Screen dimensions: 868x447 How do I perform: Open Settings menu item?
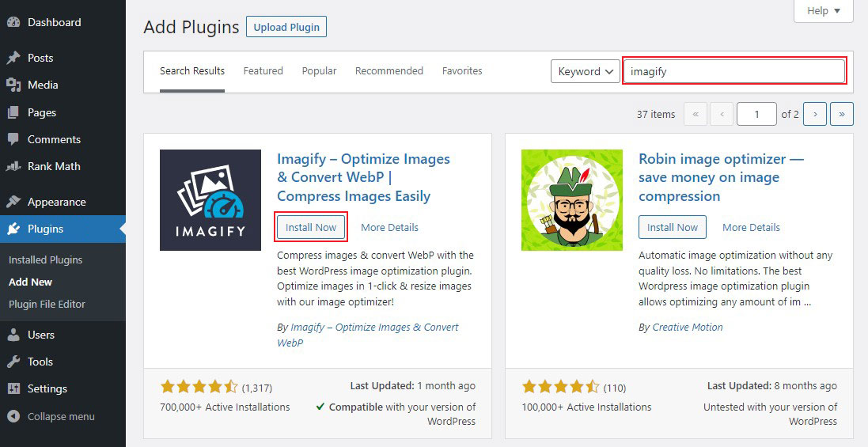point(63,389)
